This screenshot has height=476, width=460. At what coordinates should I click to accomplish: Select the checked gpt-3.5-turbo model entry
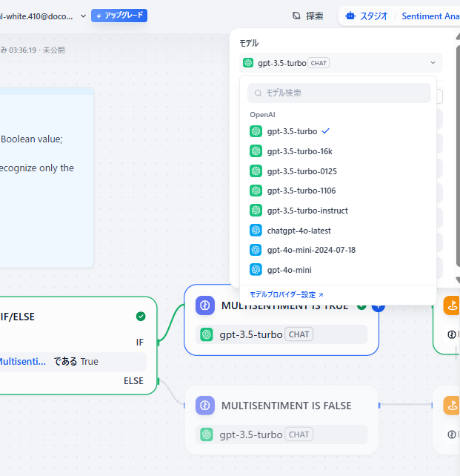292,131
